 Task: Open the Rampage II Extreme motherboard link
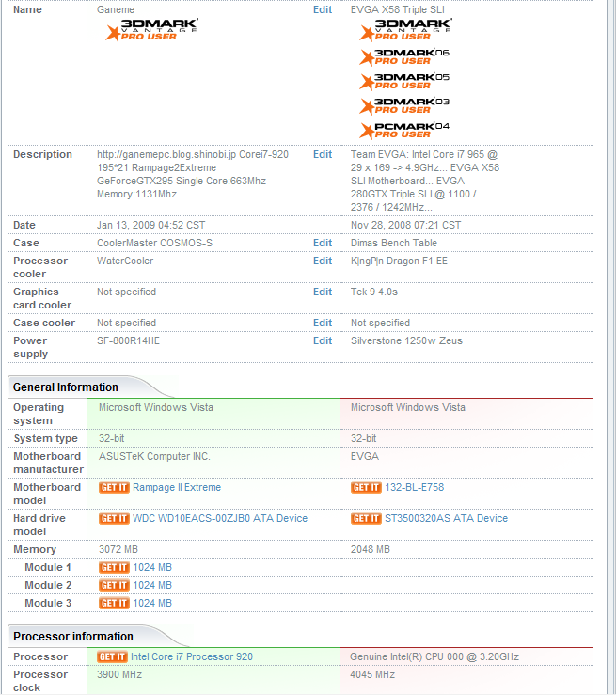177,487
